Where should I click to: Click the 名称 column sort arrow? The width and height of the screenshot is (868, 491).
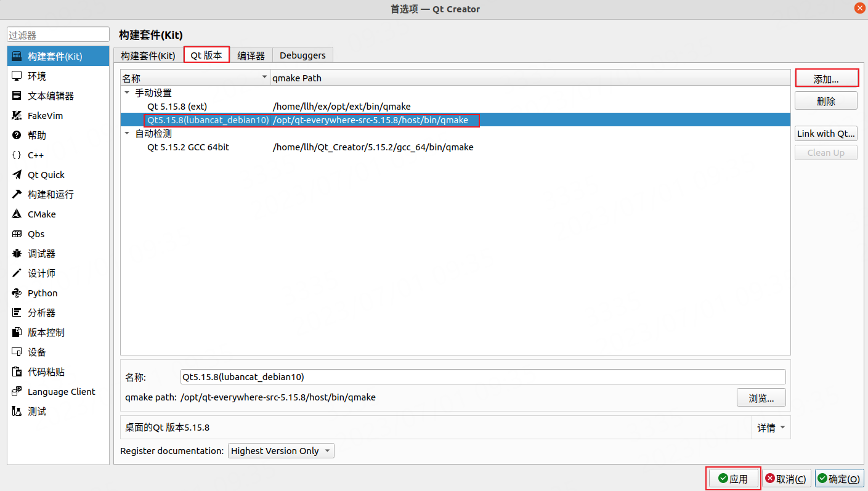pyautogui.click(x=265, y=78)
